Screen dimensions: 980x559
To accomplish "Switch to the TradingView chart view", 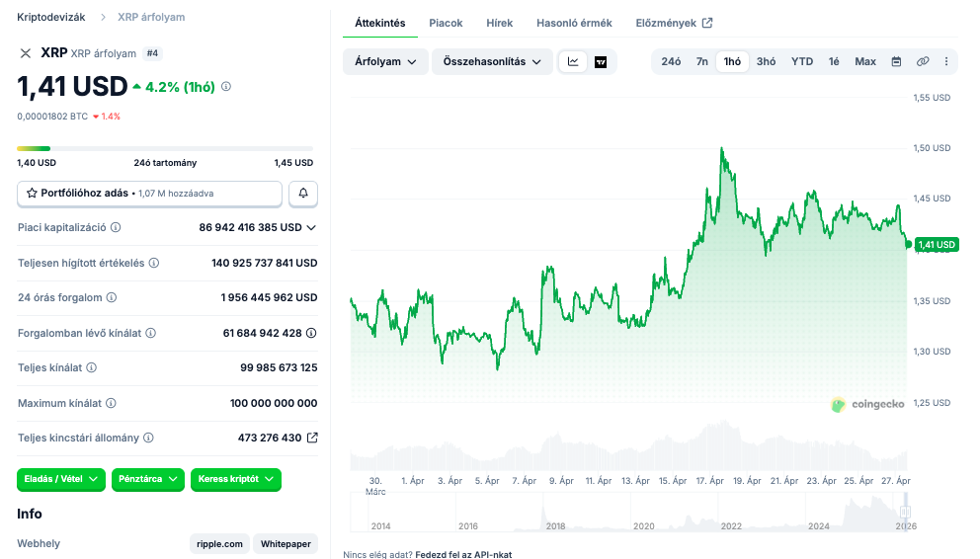I will [x=601, y=62].
